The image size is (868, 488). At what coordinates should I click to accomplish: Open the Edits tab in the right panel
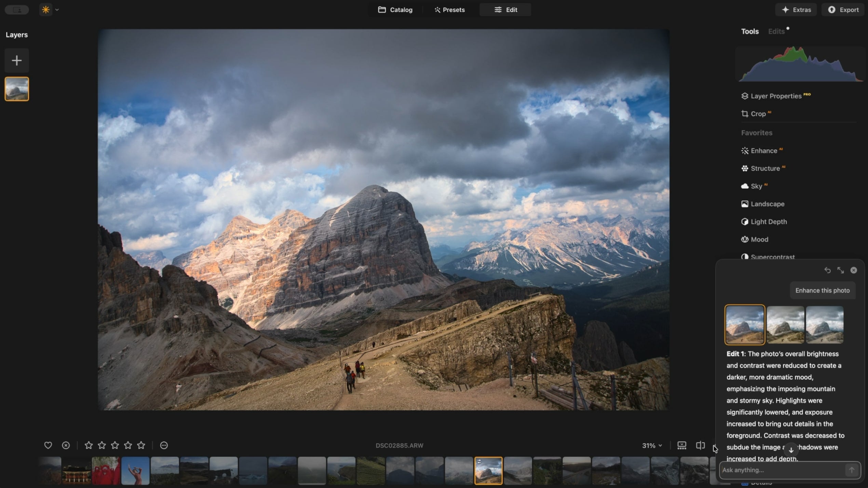776,31
